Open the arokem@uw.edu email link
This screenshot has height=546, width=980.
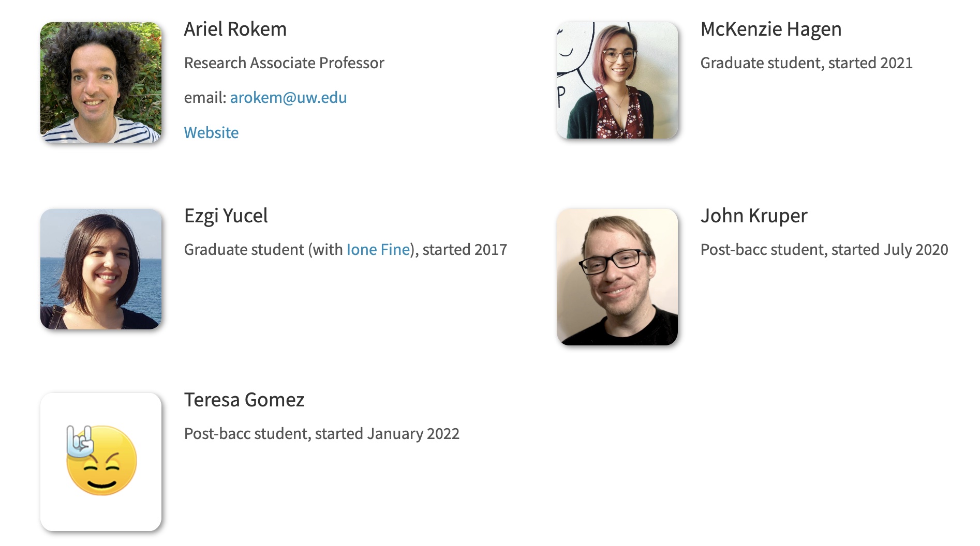pos(288,98)
